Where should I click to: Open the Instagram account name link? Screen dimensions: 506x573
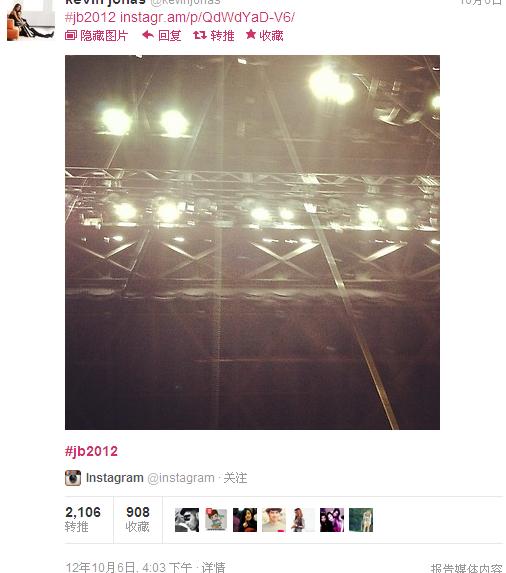(x=115, y=478)
